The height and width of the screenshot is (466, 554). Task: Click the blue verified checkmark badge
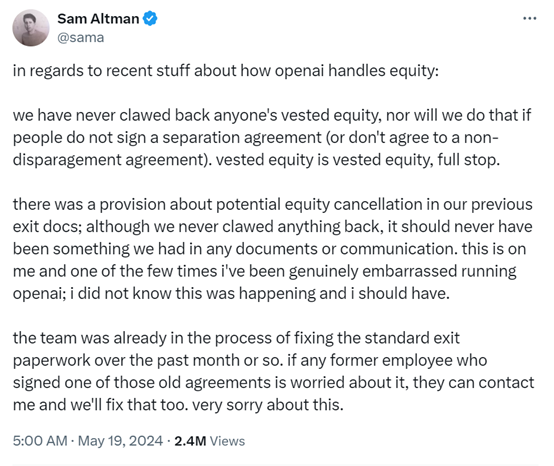[150, 19]
